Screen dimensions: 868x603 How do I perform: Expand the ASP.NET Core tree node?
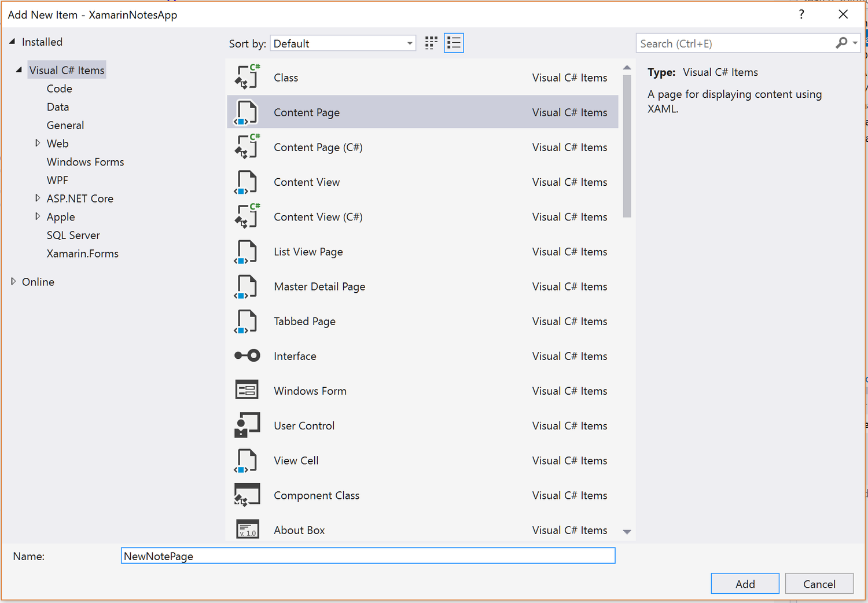(x=38, y=198)
